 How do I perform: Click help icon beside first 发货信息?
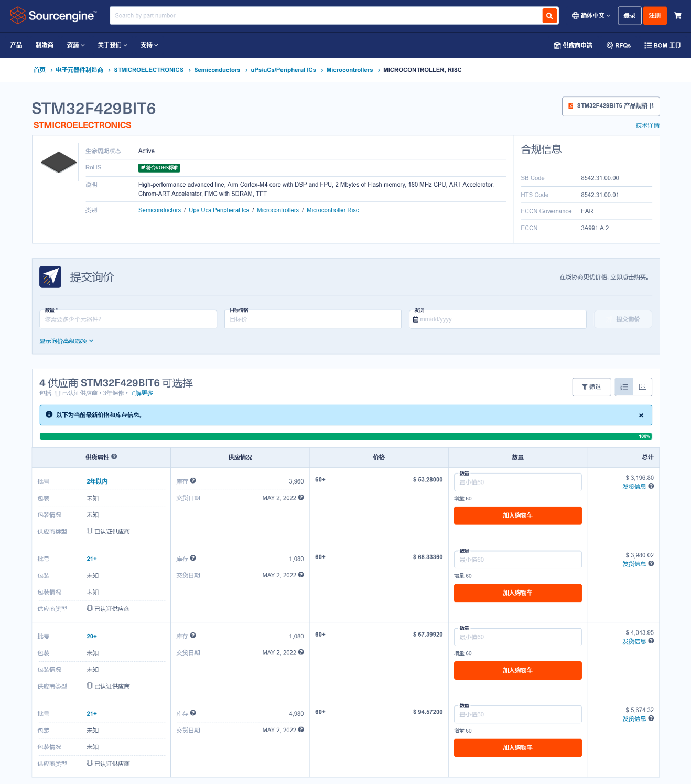[x=651, y=486]
